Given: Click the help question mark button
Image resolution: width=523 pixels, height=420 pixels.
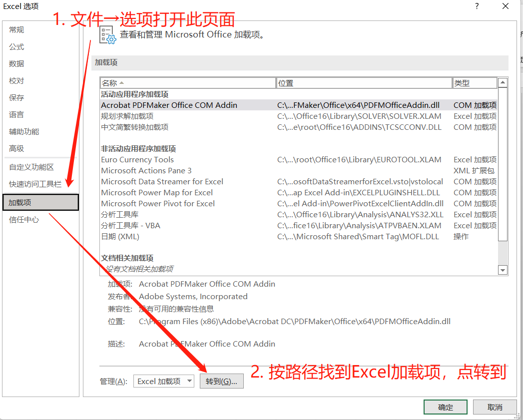Looking at the screenshot, I should click(x=477, y=6).
